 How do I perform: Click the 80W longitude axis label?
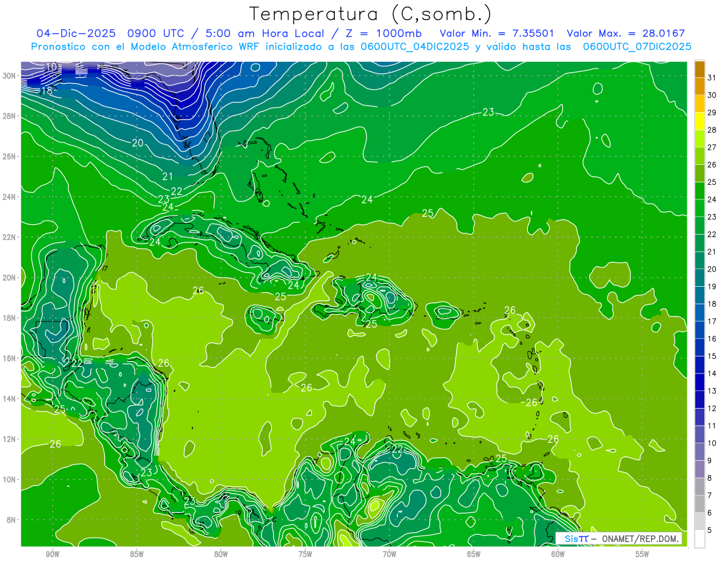click(221, 555)
